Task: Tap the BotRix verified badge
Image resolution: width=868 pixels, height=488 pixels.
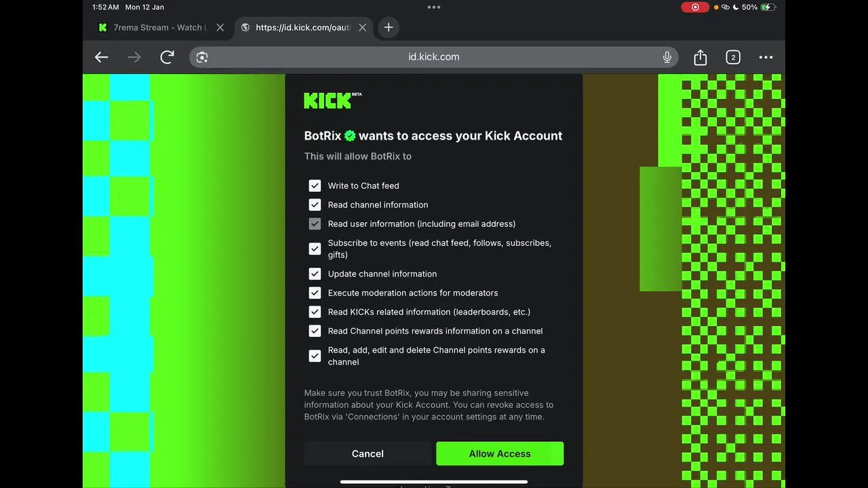Action: [x=350, y=136]
